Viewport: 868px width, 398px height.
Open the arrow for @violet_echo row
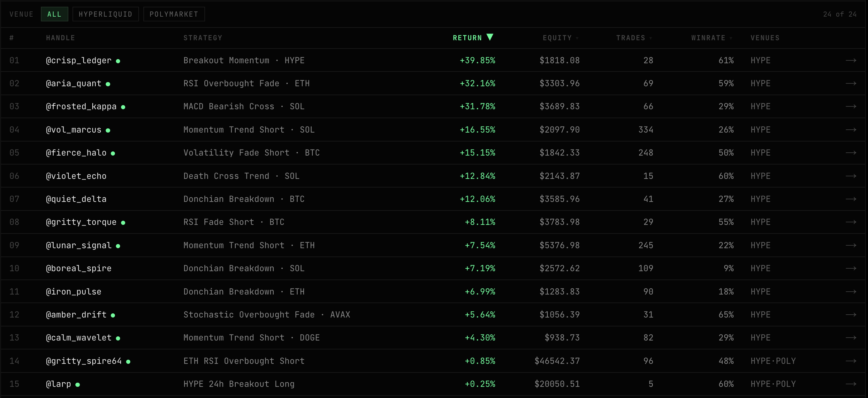click(x=851, y=176)
